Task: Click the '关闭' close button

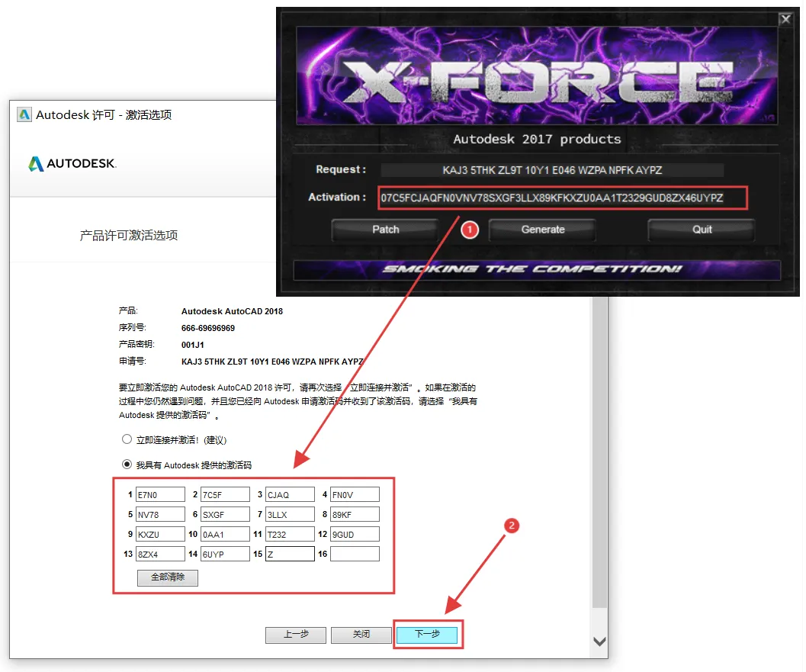Action: [x=361, y=635]
